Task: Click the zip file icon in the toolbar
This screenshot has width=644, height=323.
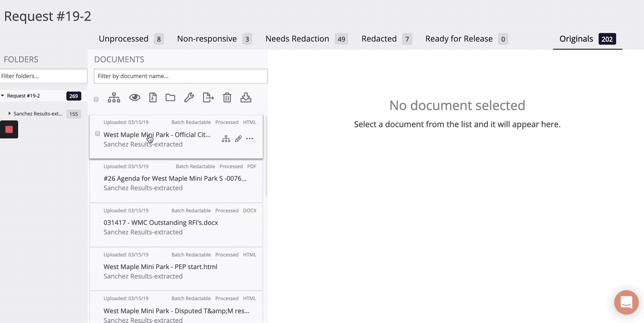Action: [x=153, y=98]
